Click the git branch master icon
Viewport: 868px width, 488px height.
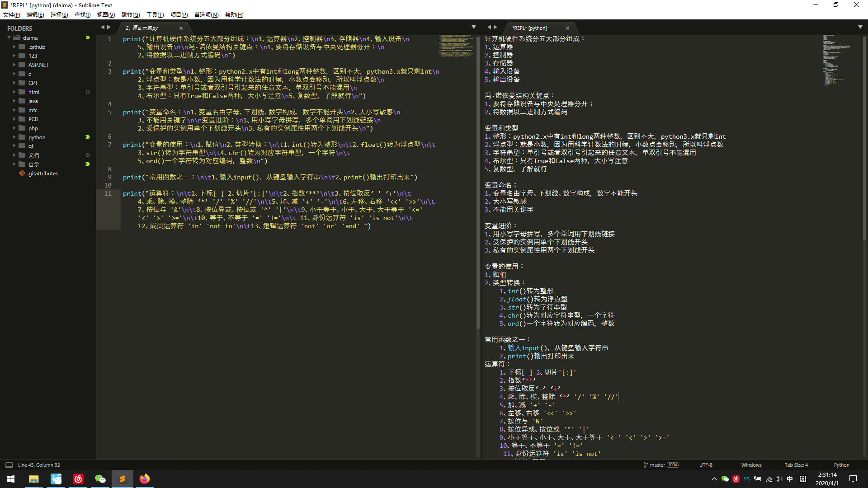[x=646, y=465]
